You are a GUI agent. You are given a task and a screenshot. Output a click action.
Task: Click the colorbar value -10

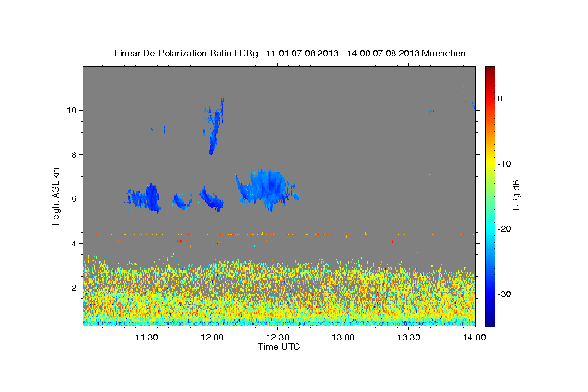tap(505, 164)
